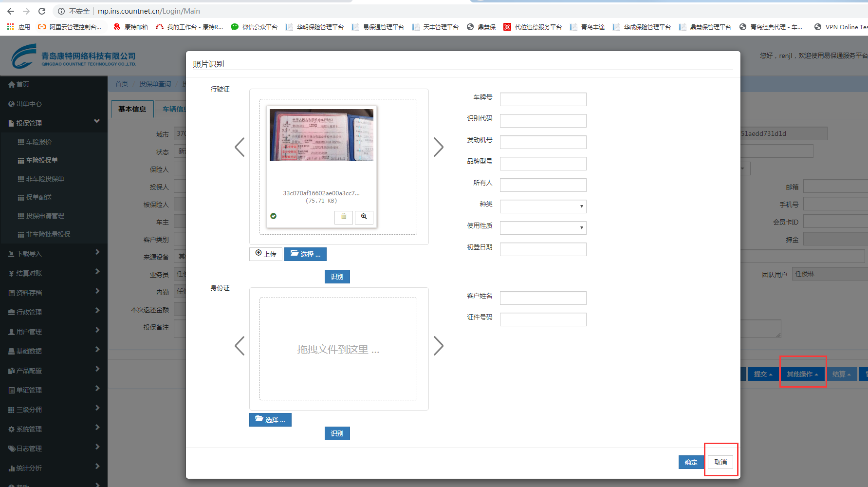Open 阿里云管理控制台 bookmark

click(70, 27)
